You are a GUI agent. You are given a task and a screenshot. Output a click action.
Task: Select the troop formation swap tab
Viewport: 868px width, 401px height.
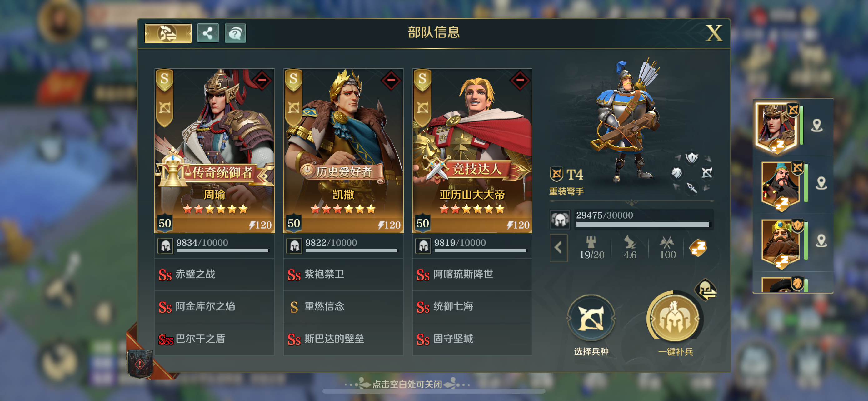pyautogui.click(x=168, y=33)
